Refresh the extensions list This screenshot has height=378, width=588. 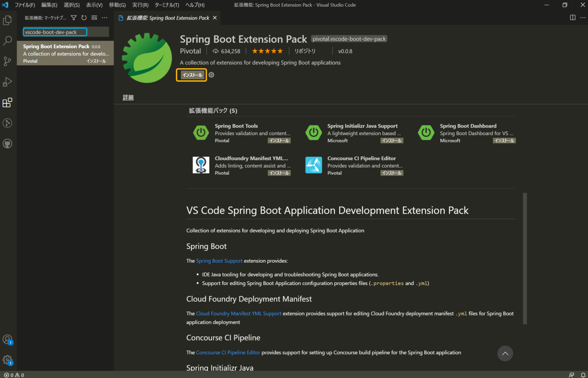pos(84,17)
